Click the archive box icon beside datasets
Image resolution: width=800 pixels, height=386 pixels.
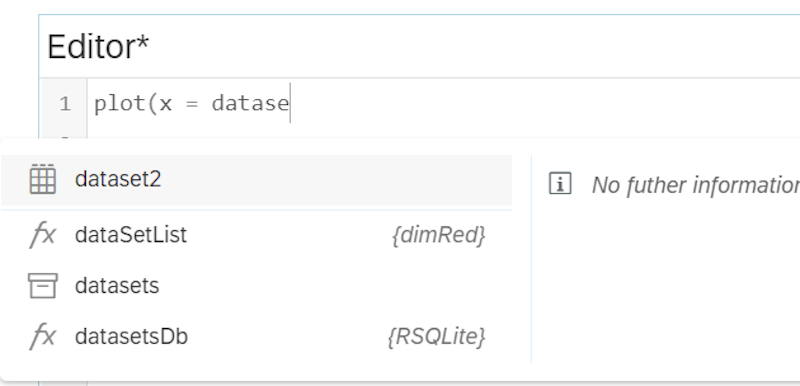42,286
